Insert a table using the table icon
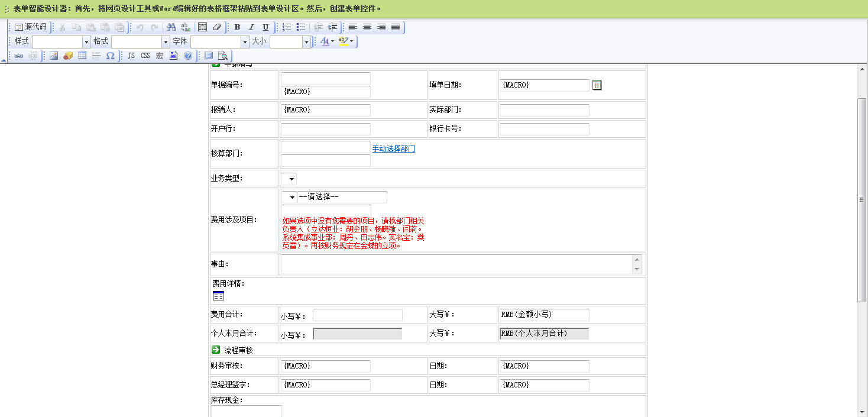 point(82,56)
